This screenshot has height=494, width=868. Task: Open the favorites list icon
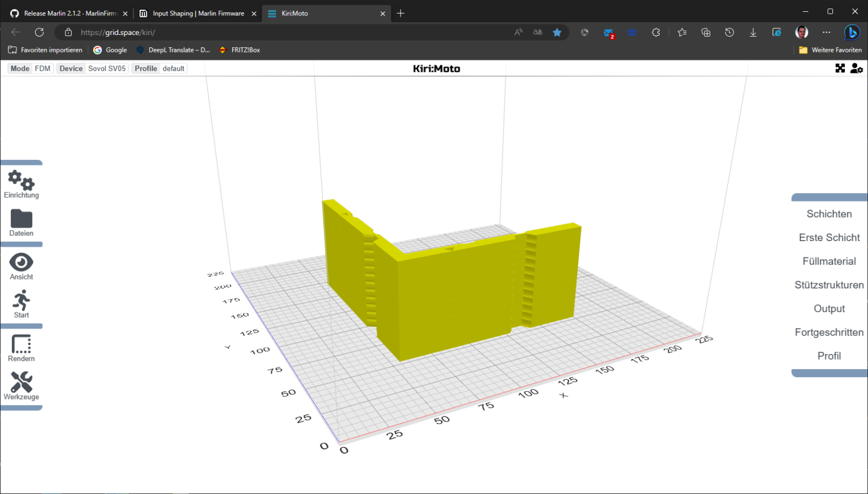point(682,32)
